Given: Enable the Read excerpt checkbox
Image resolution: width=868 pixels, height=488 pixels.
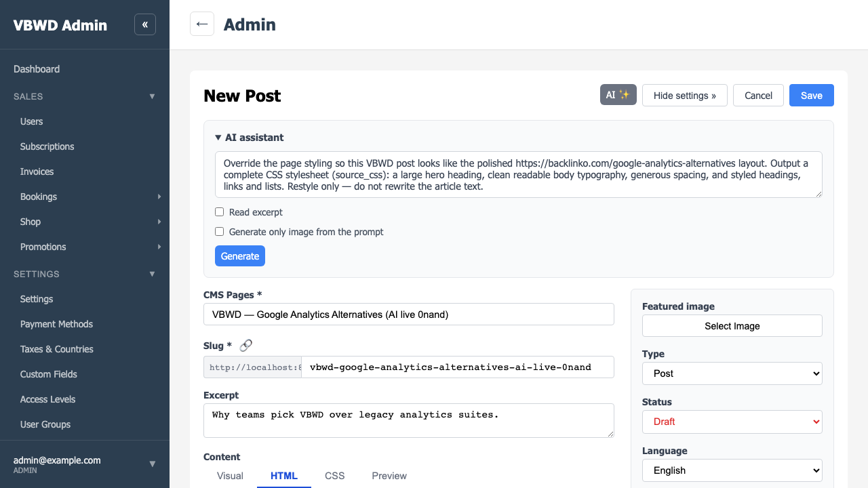Looking at the screenshot, I should pos(219,212).
